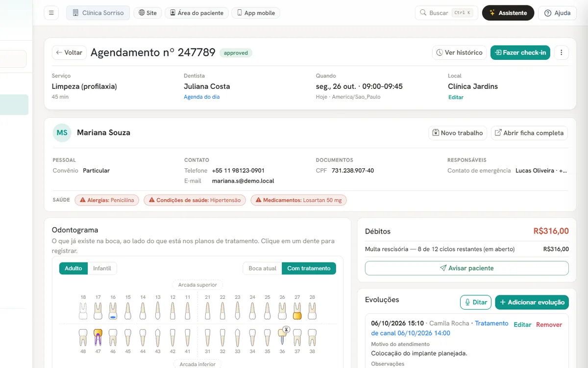Click Editar on the evolution entry

pos(522,325)
